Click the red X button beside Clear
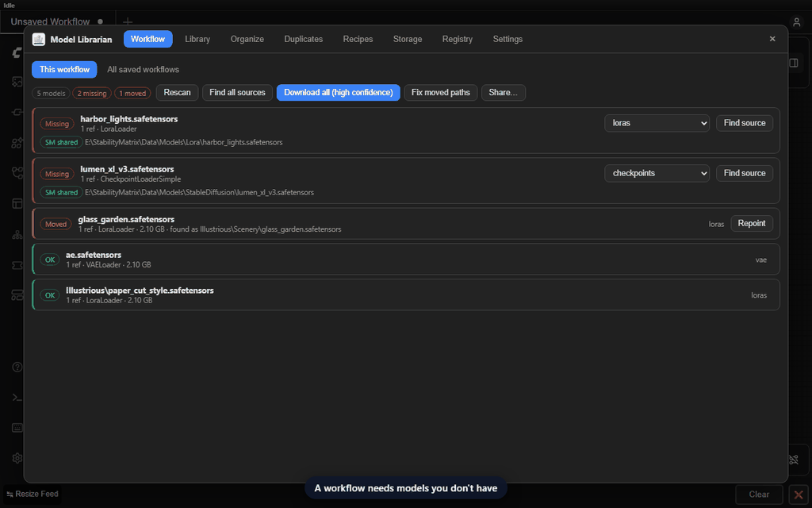Viewport: 812px width, 508px height. pos(799,495)
